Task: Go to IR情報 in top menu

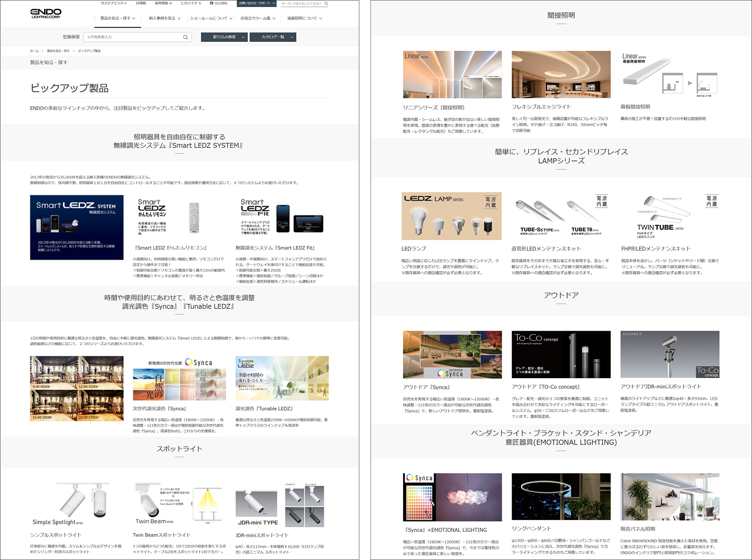Action: tap(141, 4)
